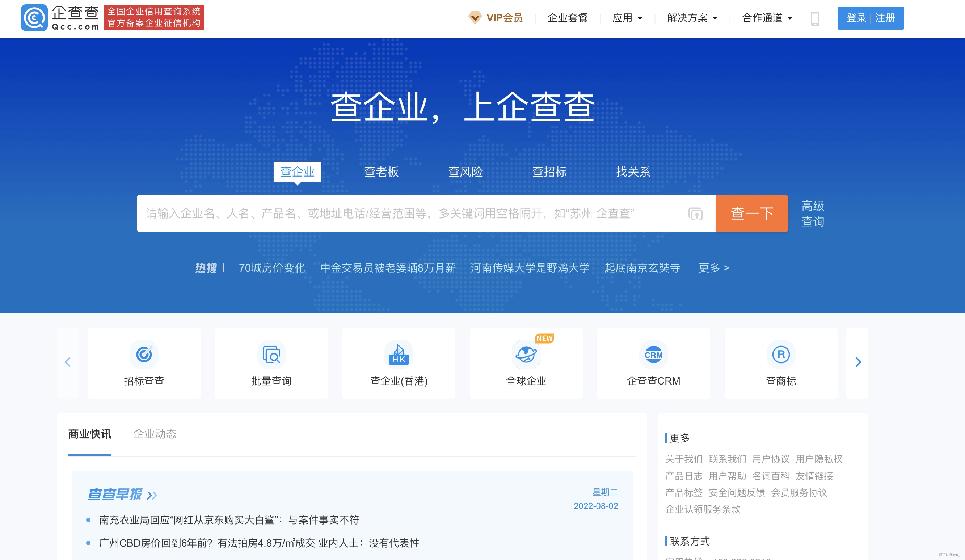Click the right carousel arrow
This screenshot has height=560, width=965.
click(x=859, y=362)
